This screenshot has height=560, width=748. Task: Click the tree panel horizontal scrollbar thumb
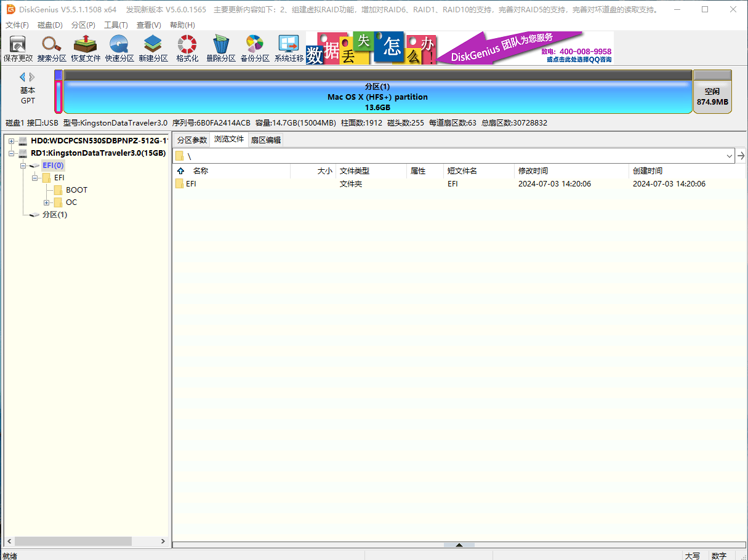(73, 541)
